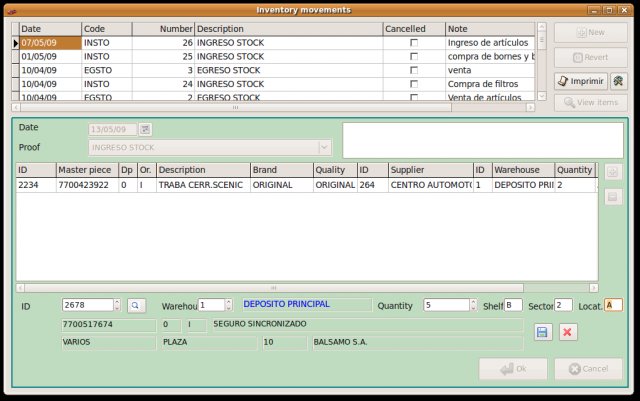Click the BALSAMO S.A. supplier field
This screenshot has width=640, height=401.
click(x=417, y=343)
